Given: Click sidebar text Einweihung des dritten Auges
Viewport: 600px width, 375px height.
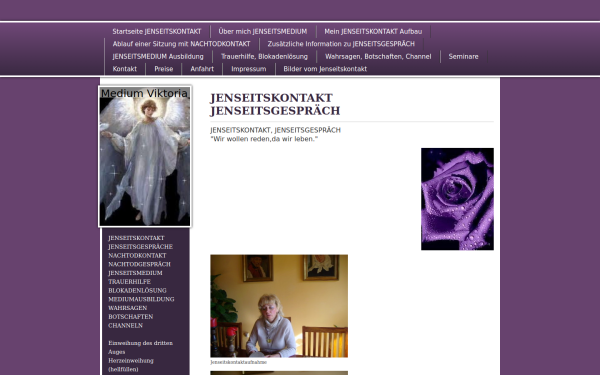Looking at the screenshot, I should click(140, 347).
